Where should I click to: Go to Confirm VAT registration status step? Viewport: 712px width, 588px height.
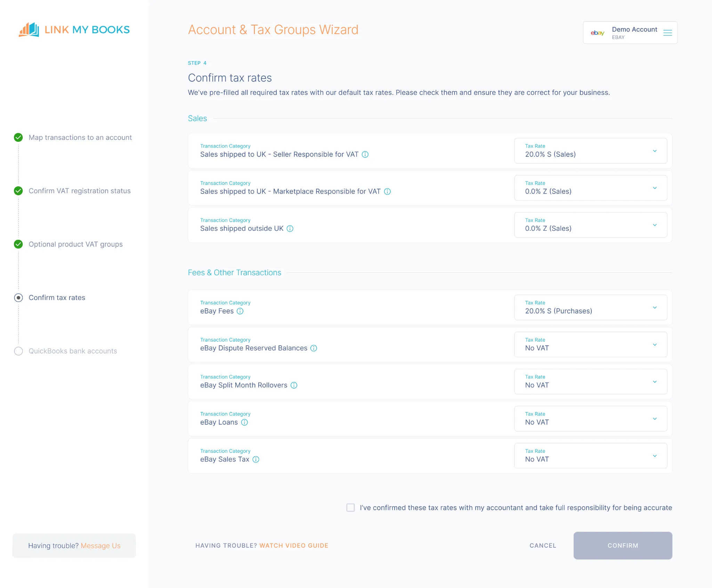tap(80, 191)
